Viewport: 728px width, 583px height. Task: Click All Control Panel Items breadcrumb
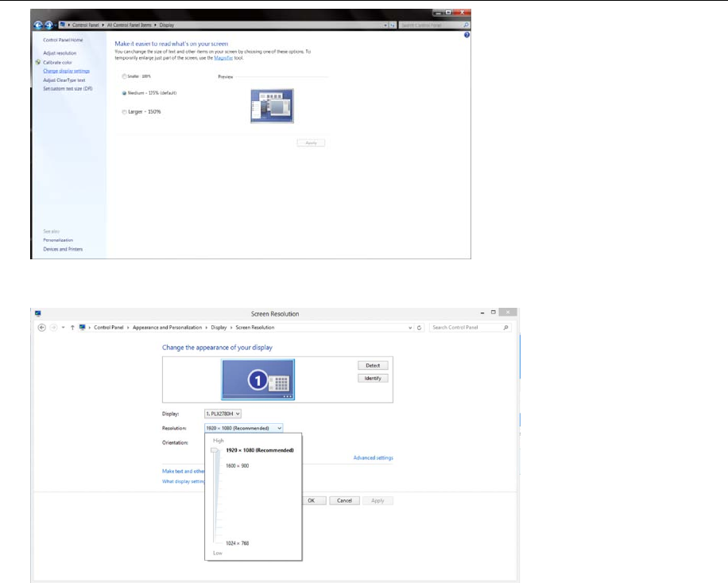129,25
